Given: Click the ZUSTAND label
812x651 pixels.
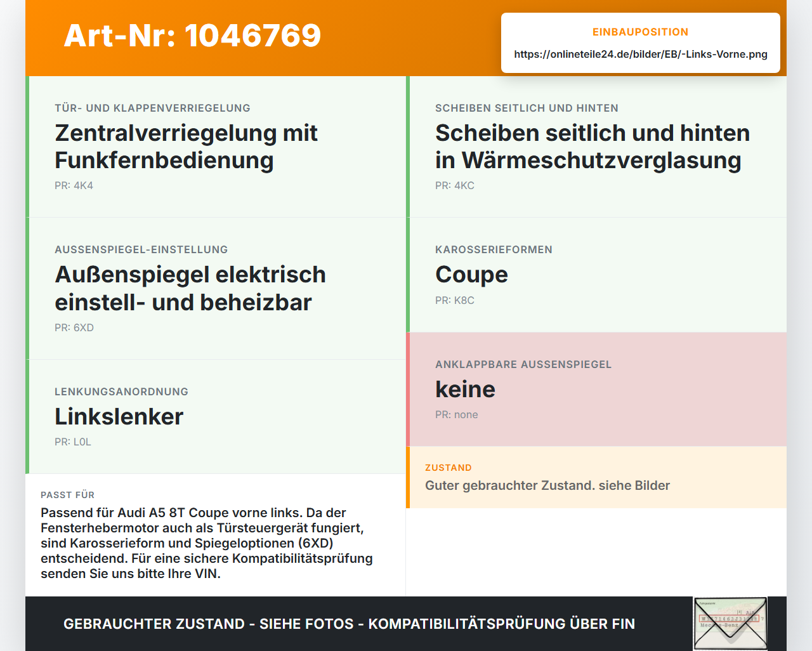Looking at the screenshot, I should coord(449,468).
